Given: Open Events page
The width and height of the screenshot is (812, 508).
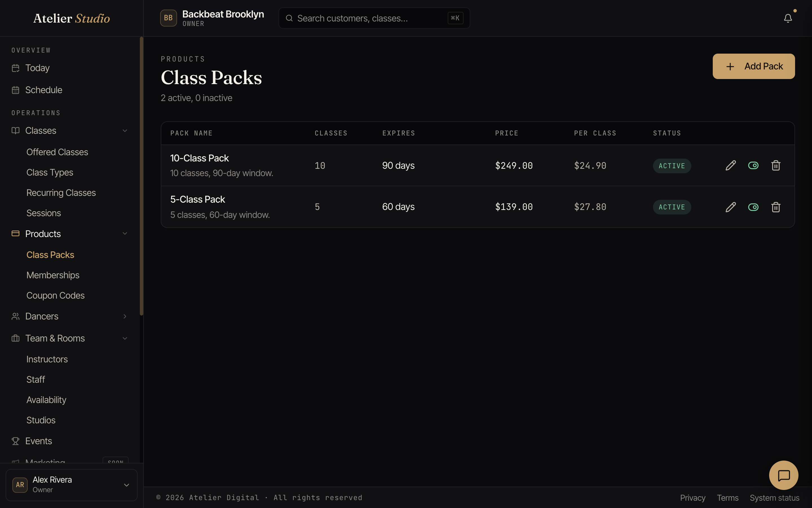Looking at the screenshot, I should tap(39, 441).
